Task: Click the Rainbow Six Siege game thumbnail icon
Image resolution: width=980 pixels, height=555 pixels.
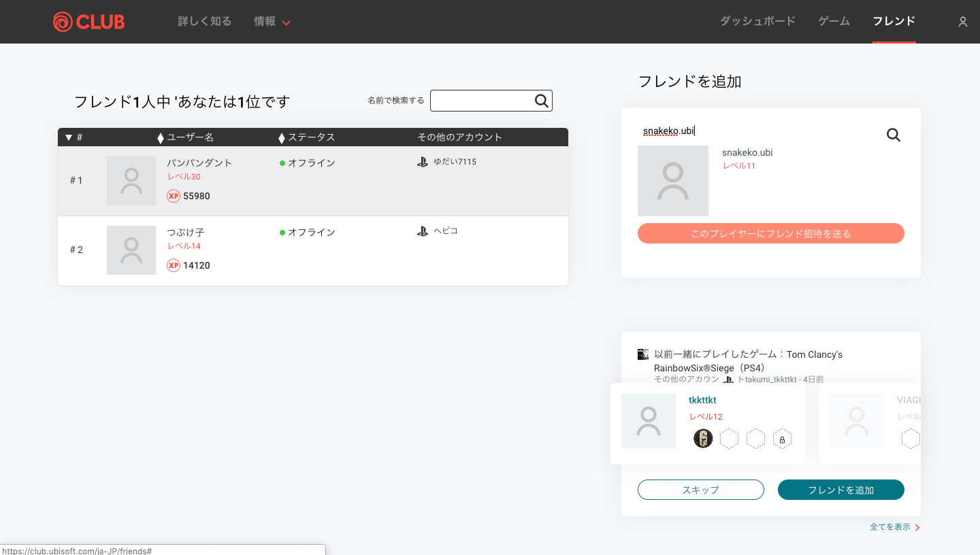Action: (x=643, y=354)
